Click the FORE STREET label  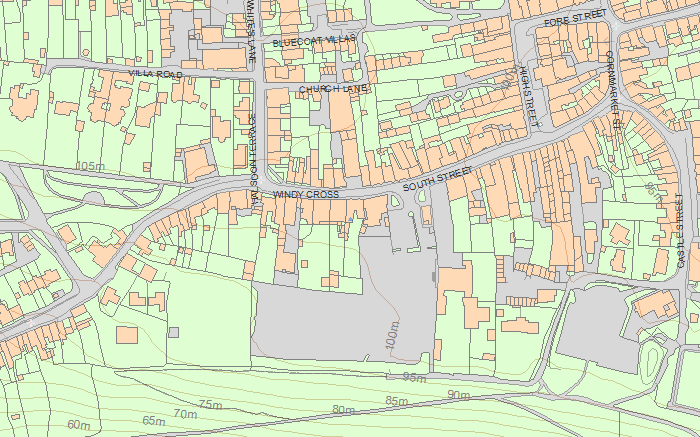click(575, 17)
